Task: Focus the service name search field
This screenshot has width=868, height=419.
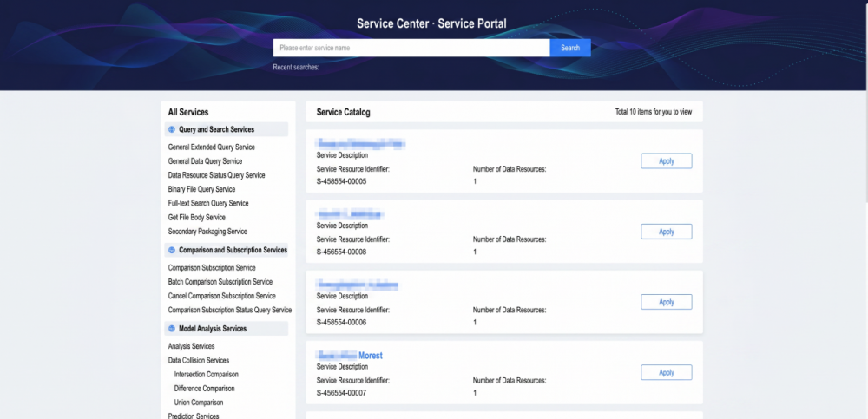Action: point(411,48)
